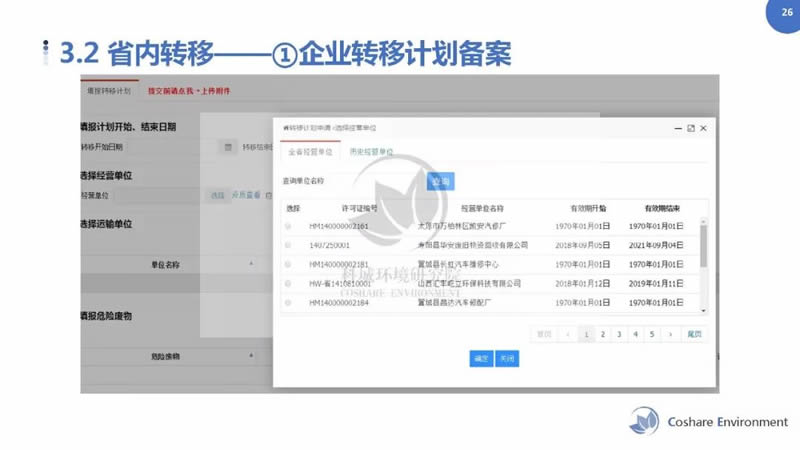Select radio button for permit 1407250001
This screenshot has height=450, width=800.
point(289,245)
